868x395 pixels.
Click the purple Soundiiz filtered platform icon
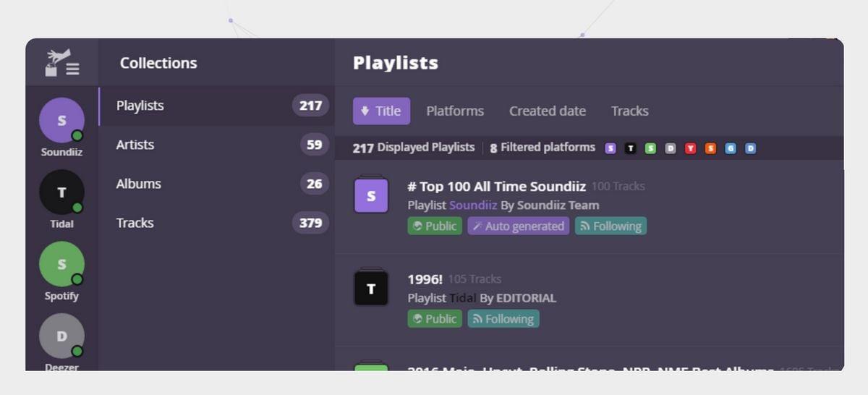point(610,148)
